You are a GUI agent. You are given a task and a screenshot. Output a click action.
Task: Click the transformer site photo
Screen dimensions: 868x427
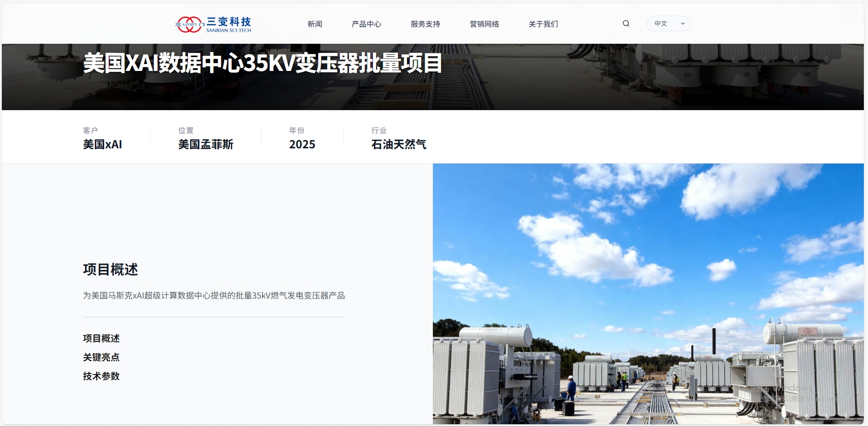[x=648, y=294]
